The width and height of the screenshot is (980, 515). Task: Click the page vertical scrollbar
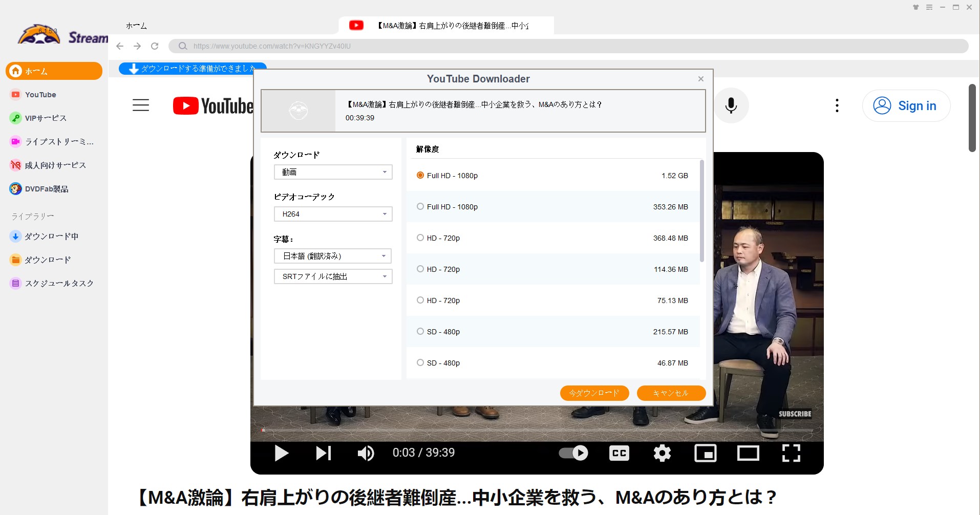tap(972, 118)
